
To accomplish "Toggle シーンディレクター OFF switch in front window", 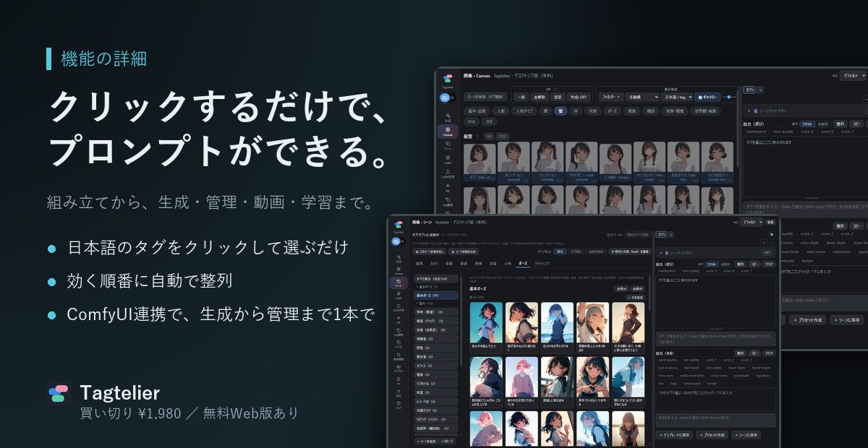I will [767, 253].
